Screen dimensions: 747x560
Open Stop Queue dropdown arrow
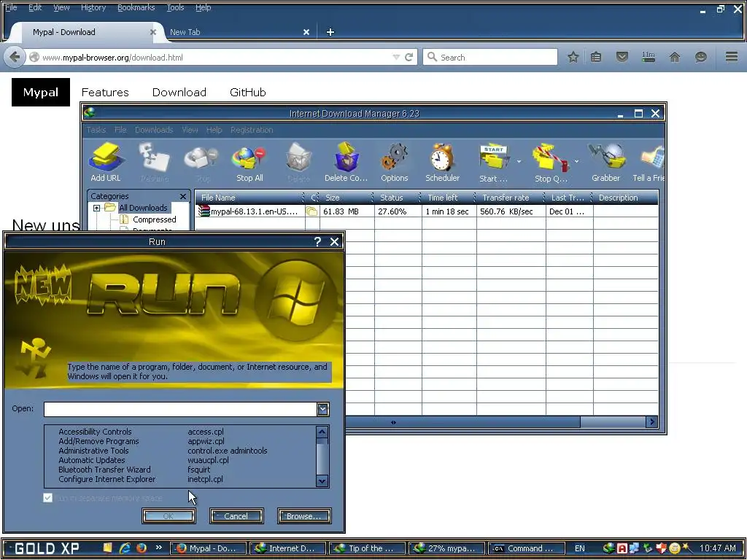pos(576,161)
